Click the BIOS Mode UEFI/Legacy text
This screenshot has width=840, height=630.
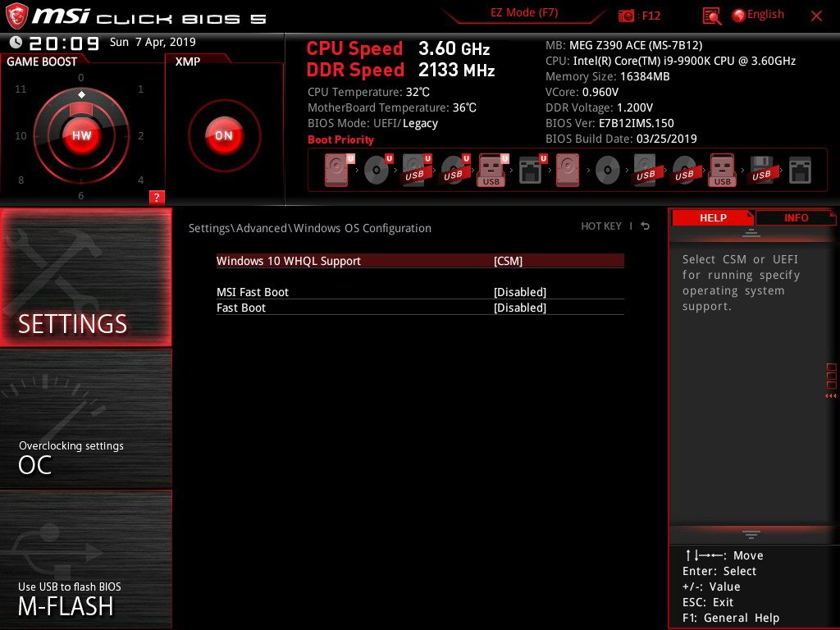[373, 124]
